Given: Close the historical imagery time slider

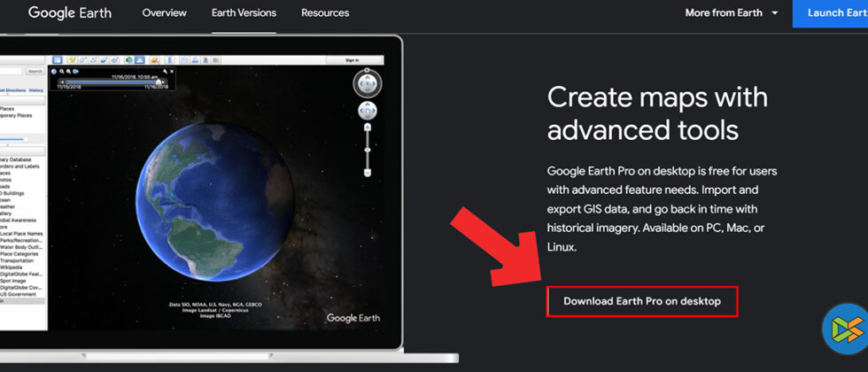Looking at the screenshot, I should 172,72.
